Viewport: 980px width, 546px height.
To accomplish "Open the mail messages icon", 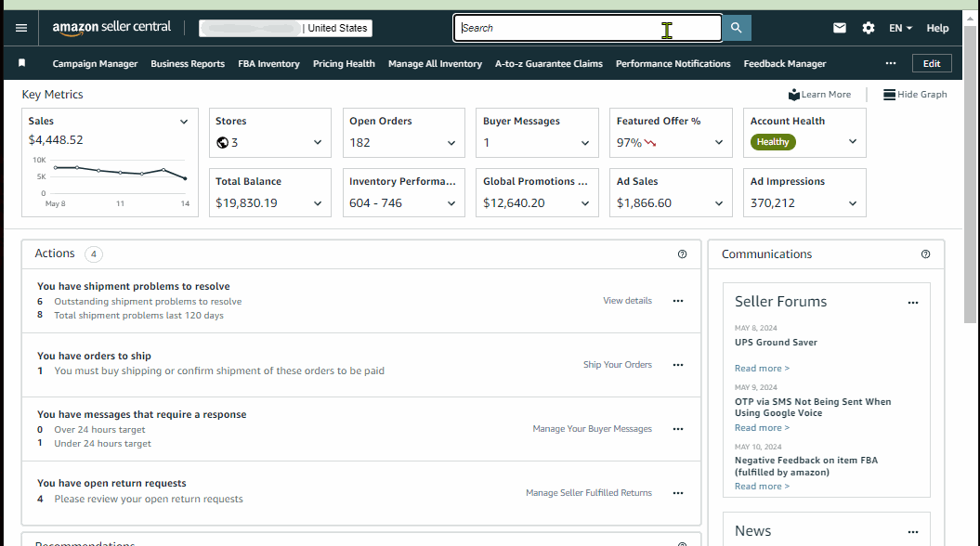I will pyautogui.click(x=840, y=28).
